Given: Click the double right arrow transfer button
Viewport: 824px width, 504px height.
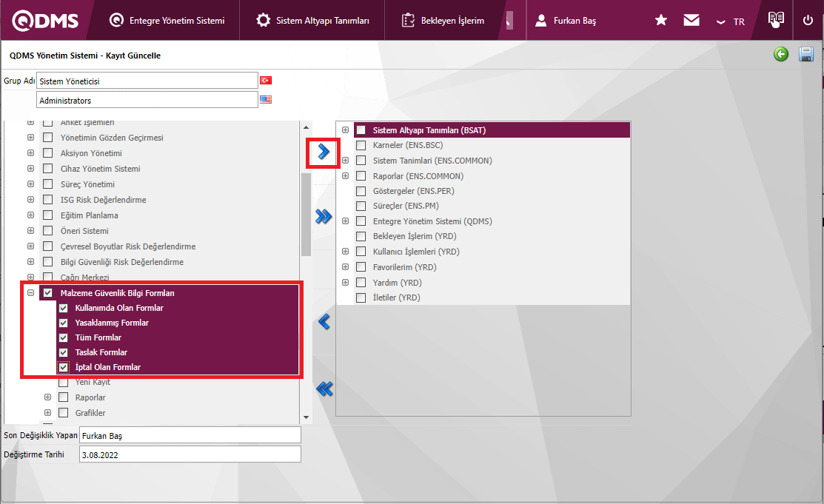Looking at the screenshot, I should pyautogui.click(x=324, y=216).
